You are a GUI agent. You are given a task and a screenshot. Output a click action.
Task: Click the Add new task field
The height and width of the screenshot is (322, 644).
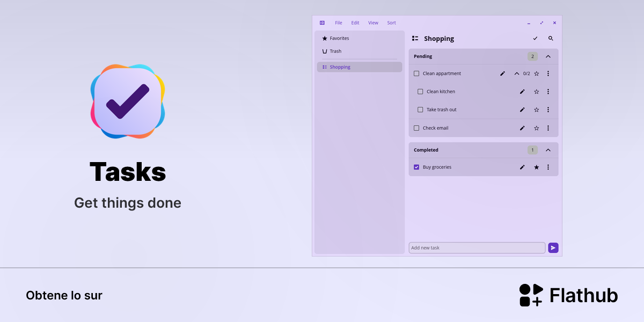[x=477, y=248]
